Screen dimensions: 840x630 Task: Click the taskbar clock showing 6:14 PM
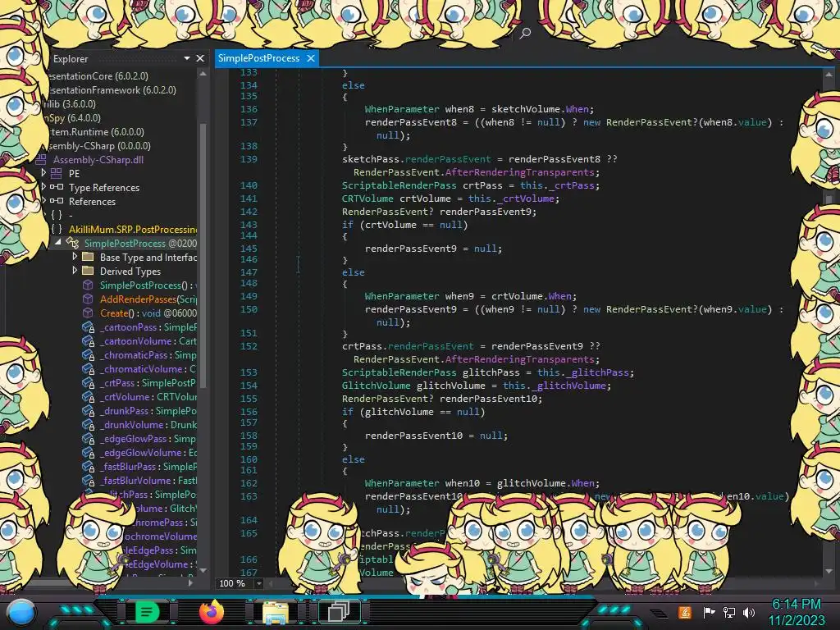tap(797, 605)
